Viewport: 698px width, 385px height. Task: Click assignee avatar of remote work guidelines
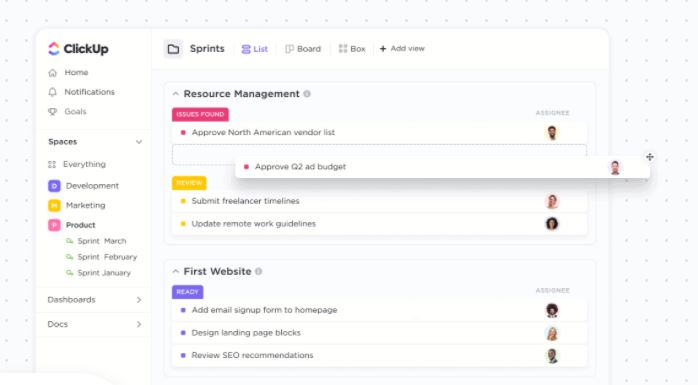pyautogui.click(x=552, y=224)
